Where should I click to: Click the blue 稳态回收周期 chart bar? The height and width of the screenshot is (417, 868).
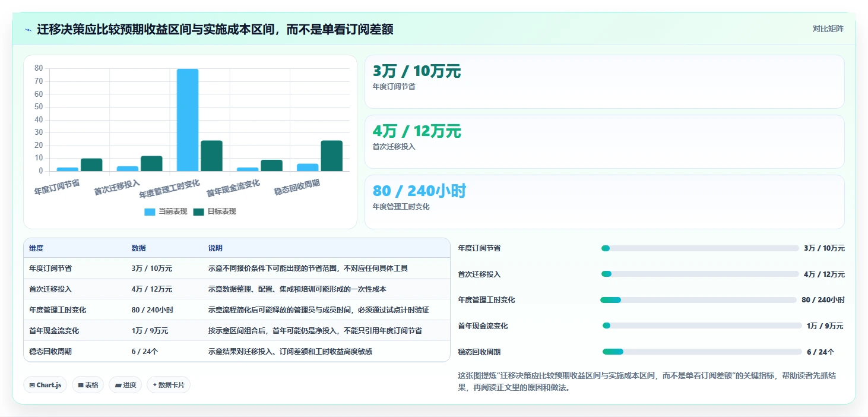coord(308,168)
